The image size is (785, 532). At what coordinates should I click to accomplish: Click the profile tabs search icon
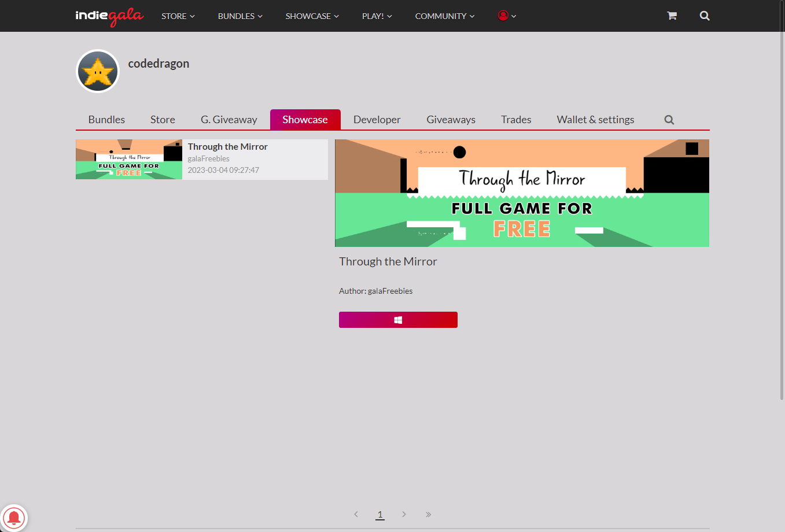669,120
